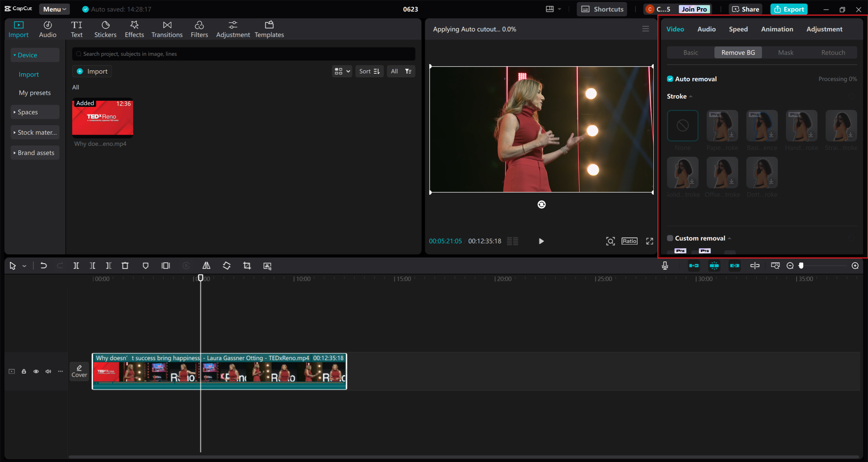Click the Split tool in timeline toolbar
Viewport: 868px width, 462px height.
pyautogui.click(x=76, y=266)
